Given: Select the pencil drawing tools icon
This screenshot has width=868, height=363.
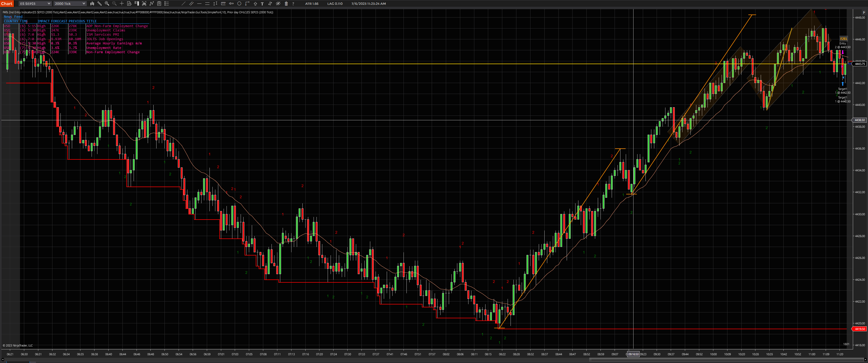Looking at the screenshot, I should point(99,4).
